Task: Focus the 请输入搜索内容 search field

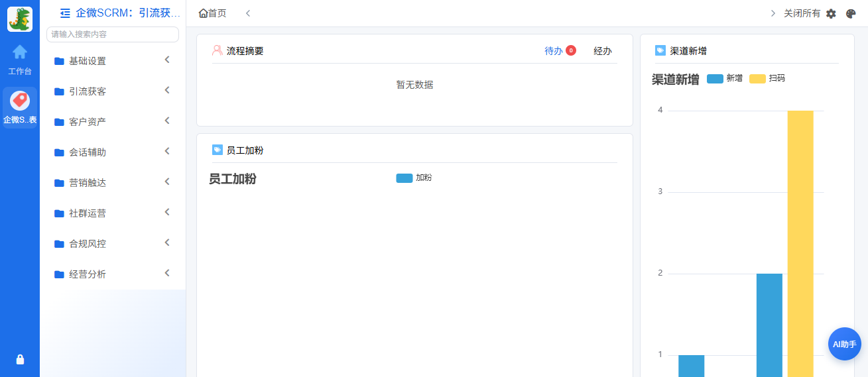Action: click(x=113, y=34)
